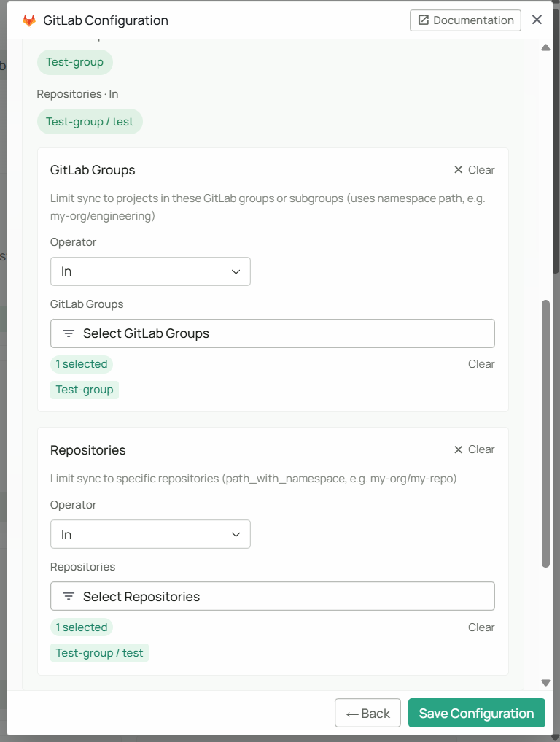Click the Test-group / test summary chip at top
560x742 pixels.
pyautogui.click(x=90, y=122)
